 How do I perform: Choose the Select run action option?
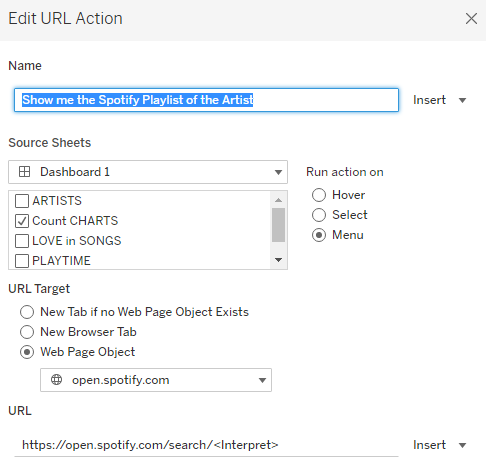coord(319,215)
